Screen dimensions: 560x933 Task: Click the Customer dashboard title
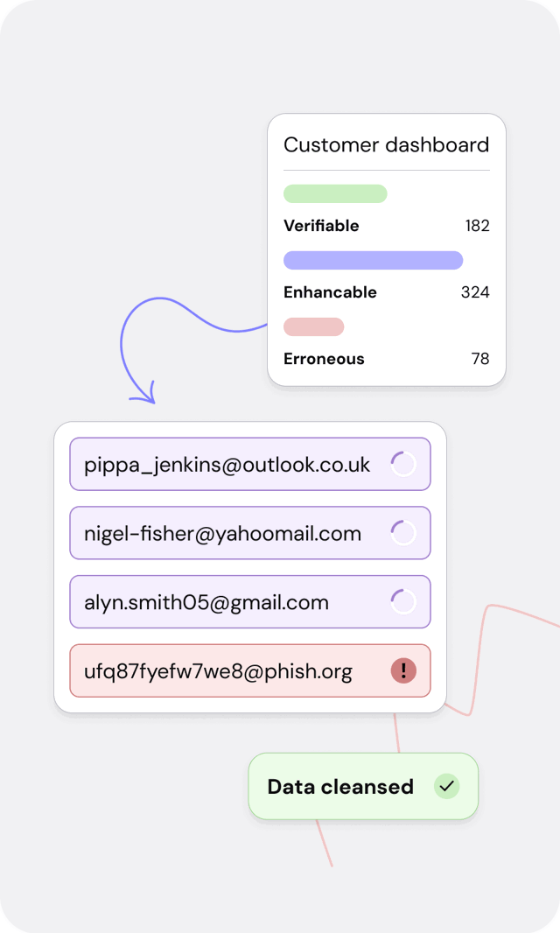[386, 145]
